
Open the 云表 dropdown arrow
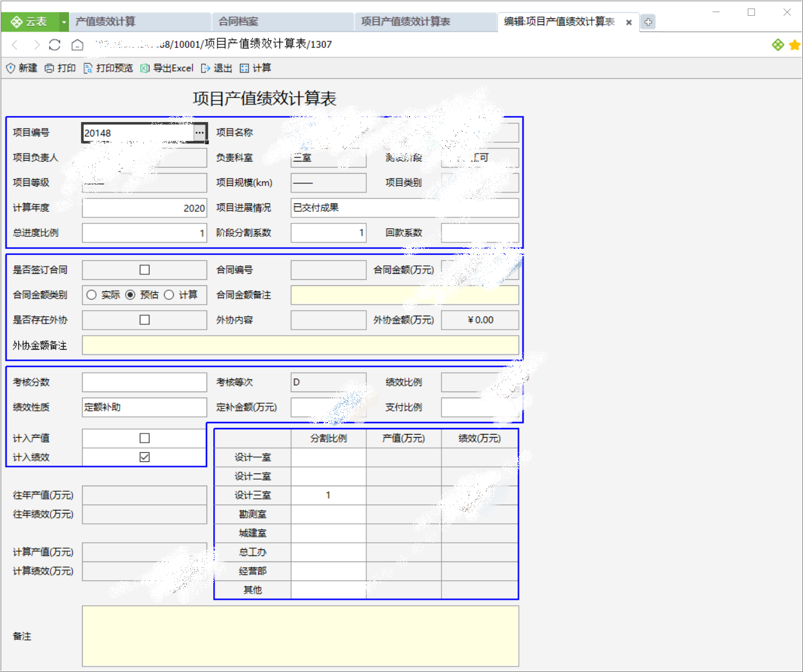[64, 22]
